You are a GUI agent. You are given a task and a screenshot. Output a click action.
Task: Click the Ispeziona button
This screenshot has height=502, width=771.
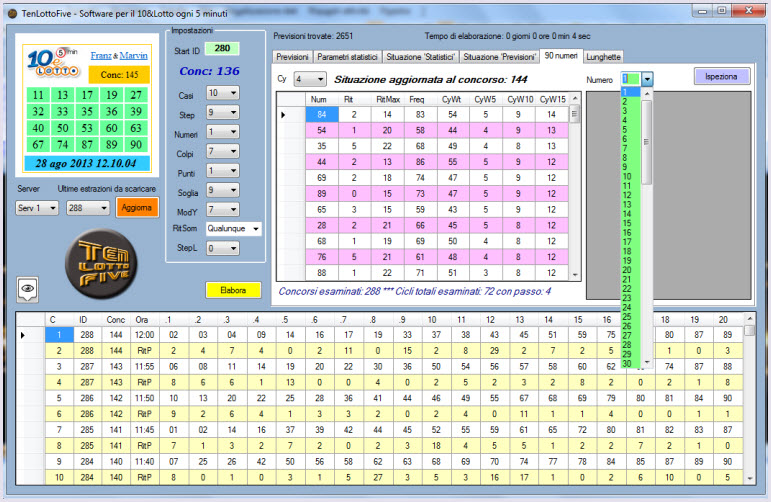tap(721, 77)
